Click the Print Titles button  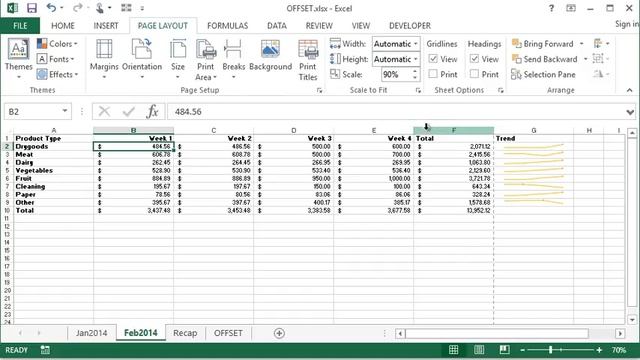click(x=308, y=60)
